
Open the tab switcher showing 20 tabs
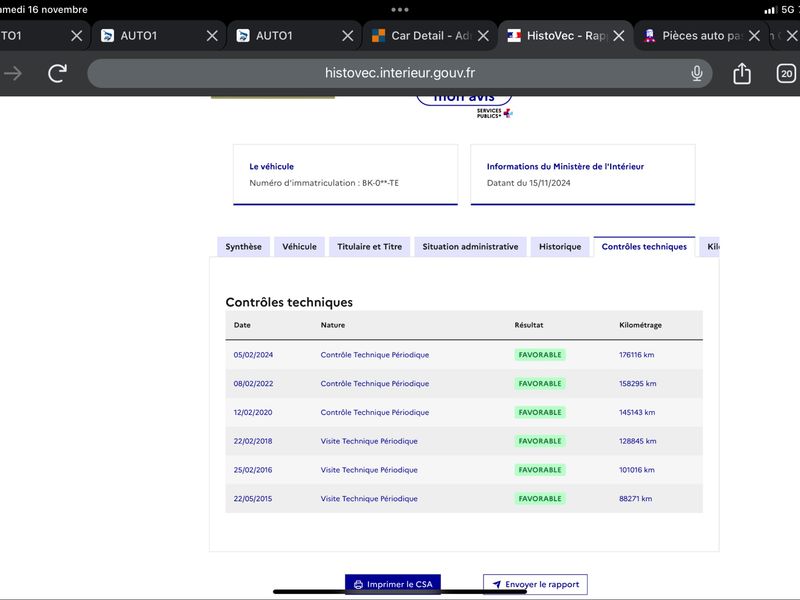click(786, 73)
